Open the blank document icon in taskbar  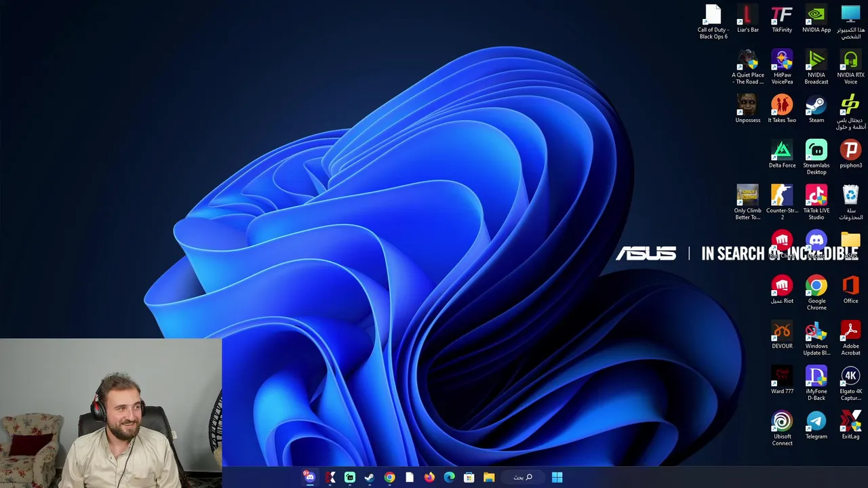(410, 477)
